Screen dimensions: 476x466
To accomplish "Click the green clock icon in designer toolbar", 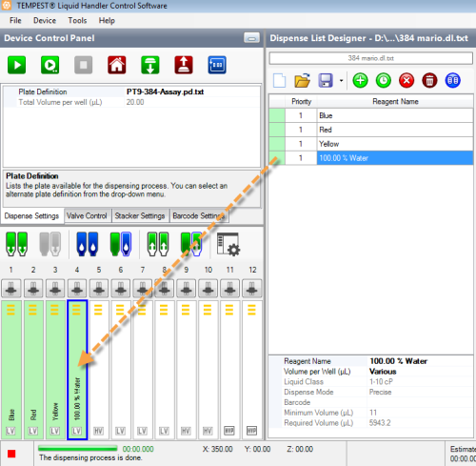I will pyautogui.click(x=384, y=80).
